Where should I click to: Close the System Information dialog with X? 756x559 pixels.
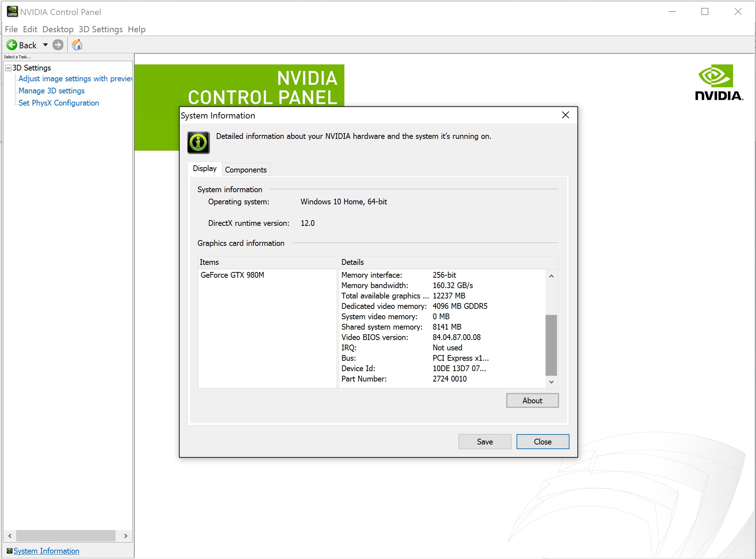coord(566,115)
